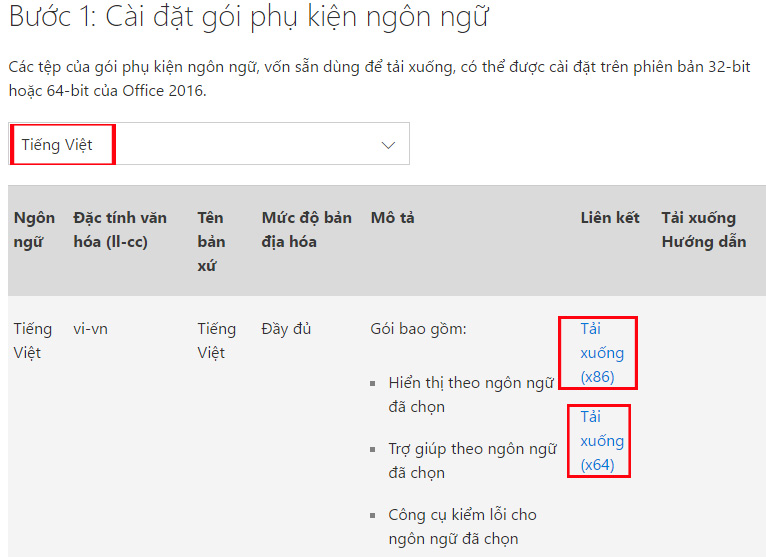Click the Tải xuống (x64) download link
The width and height of the screenshot is (766, 557).
pos(601,441)
